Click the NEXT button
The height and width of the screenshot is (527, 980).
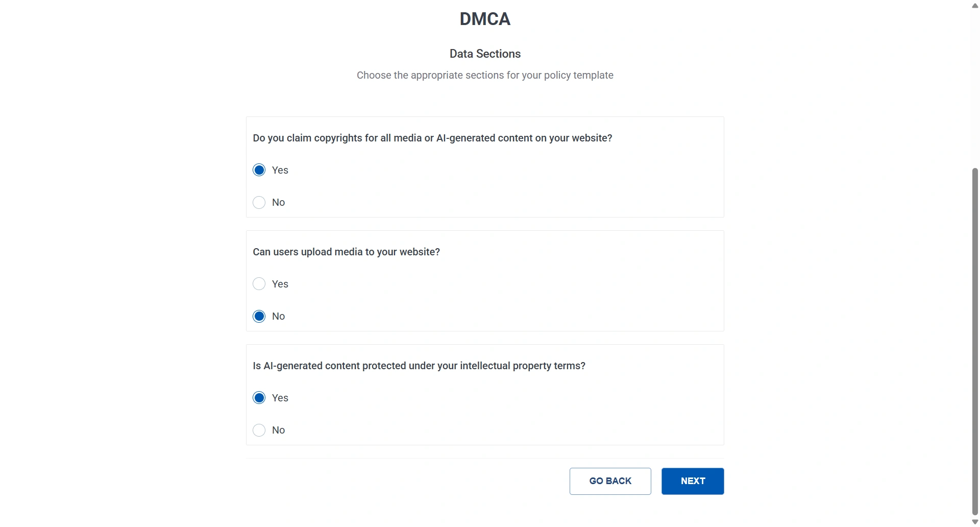point(692,481)
